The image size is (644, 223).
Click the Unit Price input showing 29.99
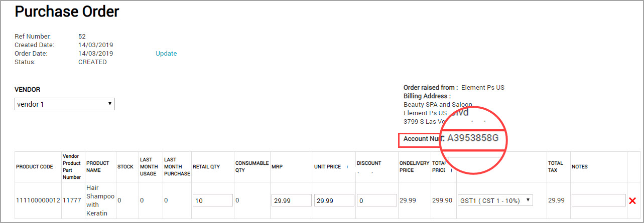[x=334, y=200]
